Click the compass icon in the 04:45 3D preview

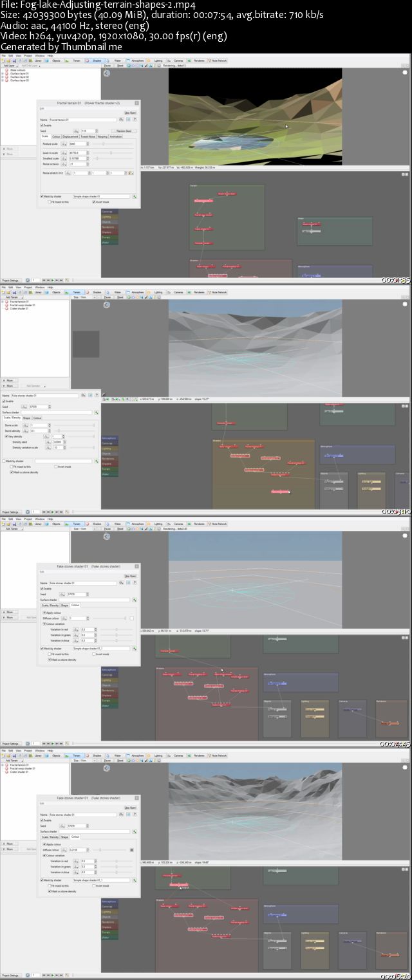(107, 537)
